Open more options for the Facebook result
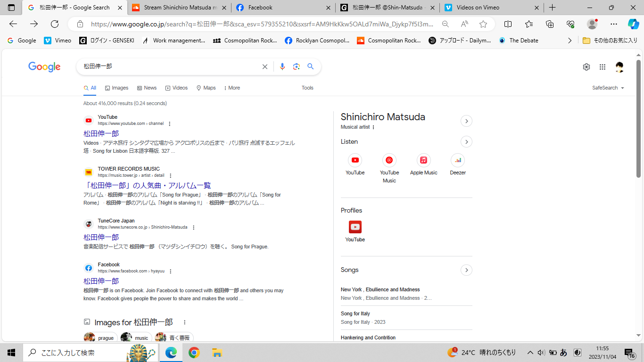Screen dimensions: 644x362 [170, 271]
